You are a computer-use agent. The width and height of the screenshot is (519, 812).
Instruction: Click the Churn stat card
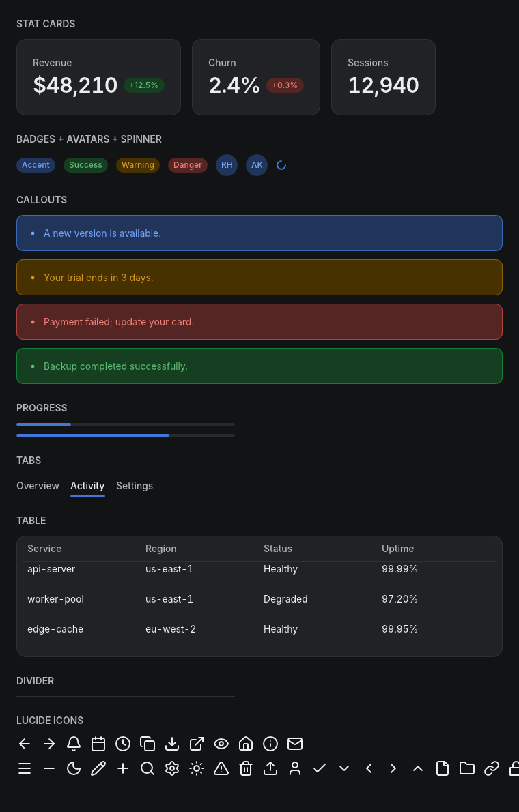click(256, 77)
